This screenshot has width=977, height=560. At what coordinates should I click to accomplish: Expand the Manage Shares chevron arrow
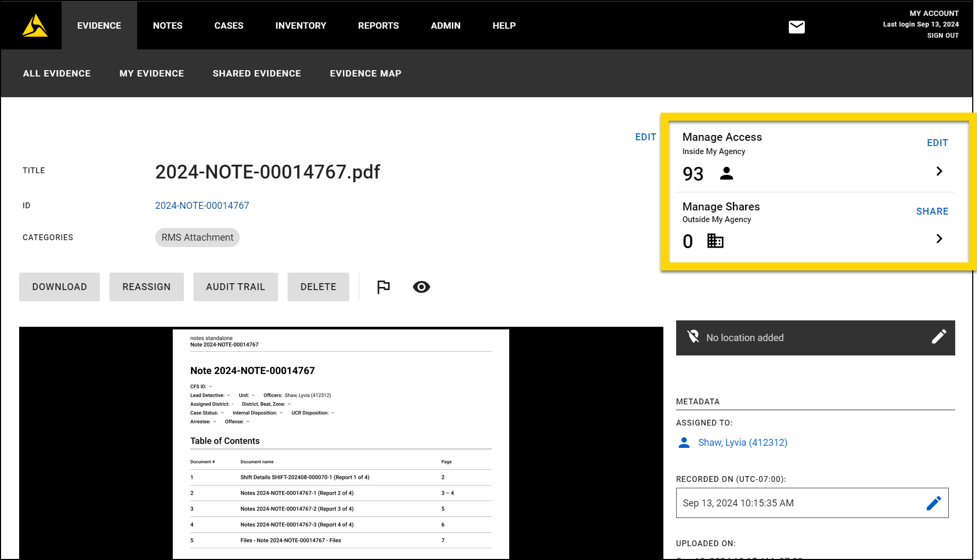tap(939, 239)
